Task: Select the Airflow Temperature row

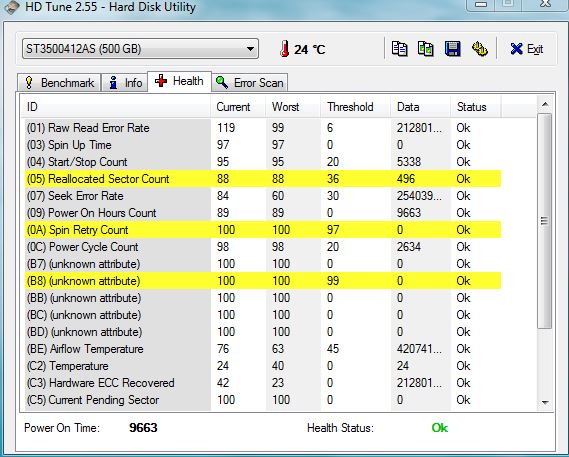Action: (263, 349)
